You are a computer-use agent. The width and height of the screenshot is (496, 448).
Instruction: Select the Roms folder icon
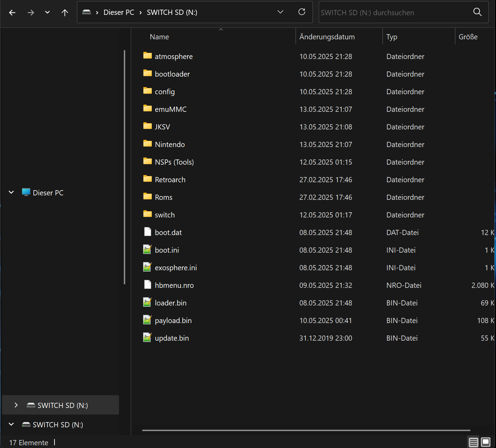tap(148, 196)
